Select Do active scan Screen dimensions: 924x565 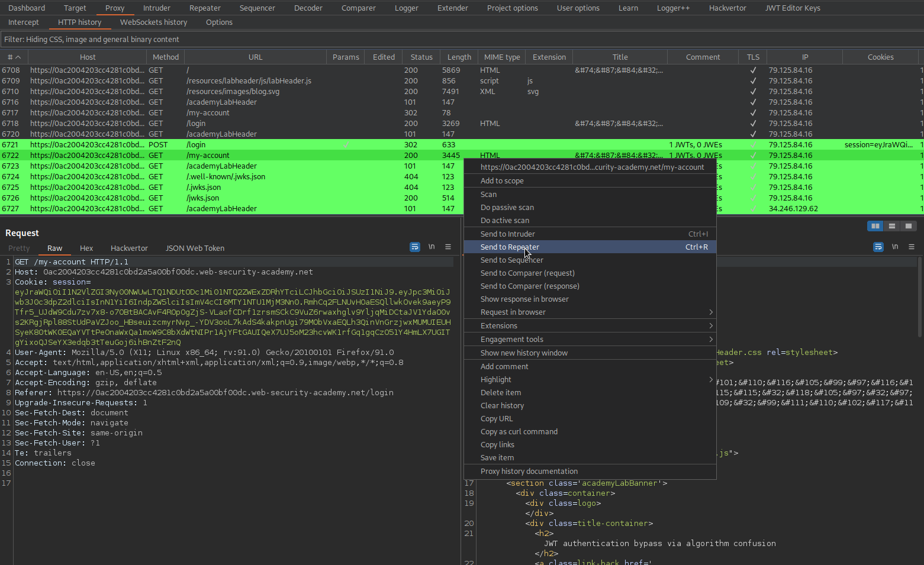coord(590,221)
